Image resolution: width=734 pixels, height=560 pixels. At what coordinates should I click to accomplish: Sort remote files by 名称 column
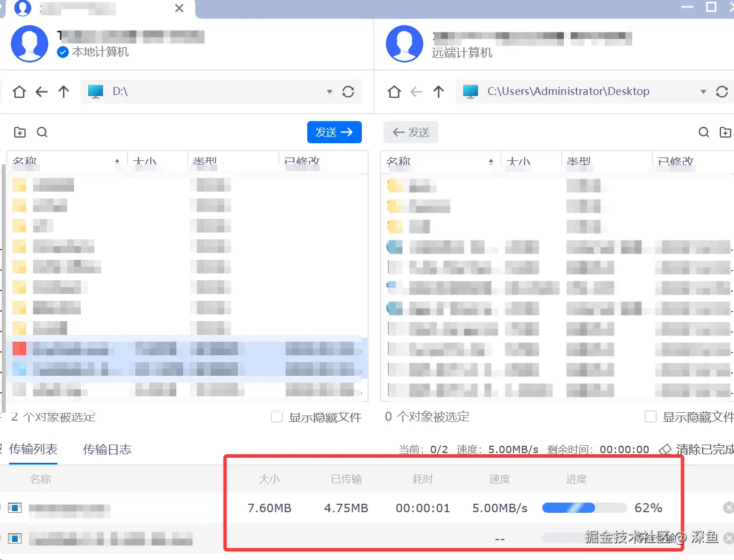click(440, 161)
